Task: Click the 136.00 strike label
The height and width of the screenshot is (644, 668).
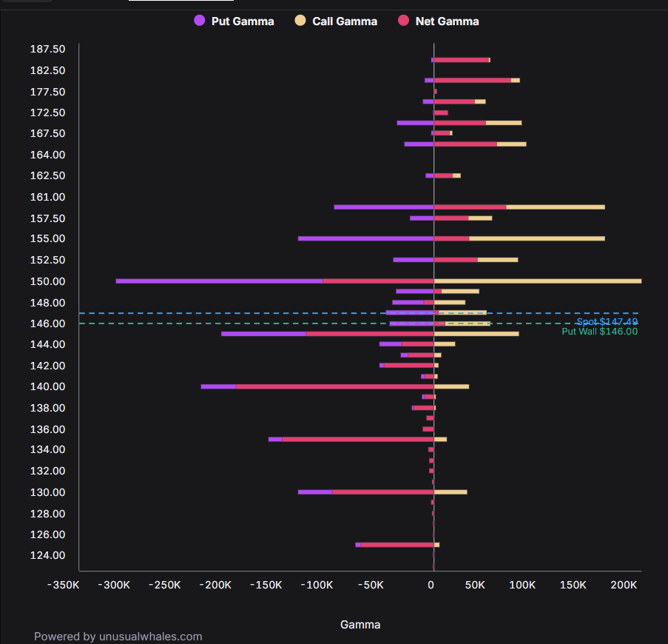Action: coord(47,429)
